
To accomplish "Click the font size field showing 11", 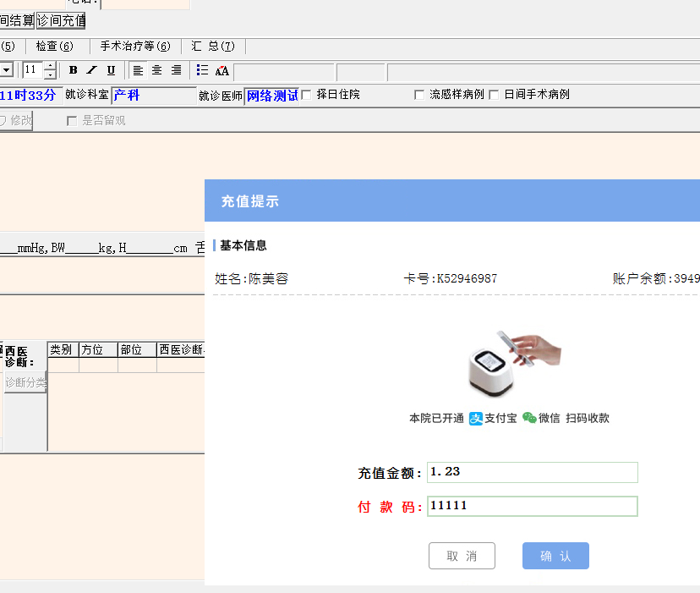I will tap(33, 69).
